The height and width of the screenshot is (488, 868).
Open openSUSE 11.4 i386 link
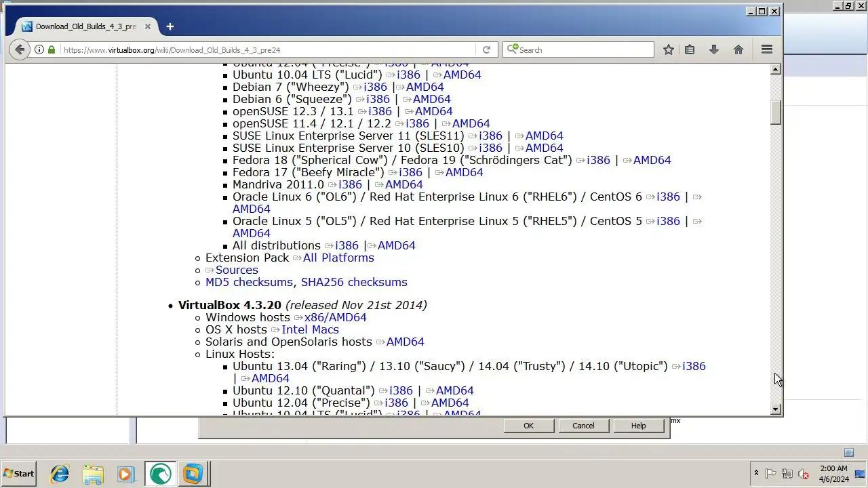tap(417, 123)
